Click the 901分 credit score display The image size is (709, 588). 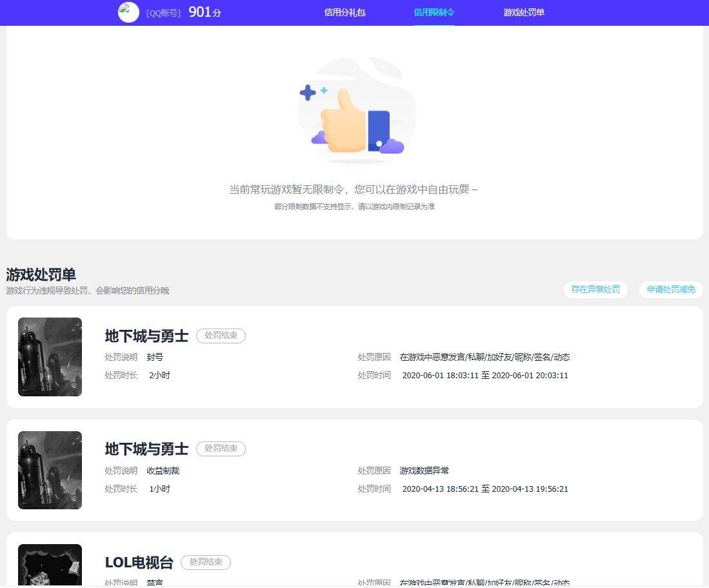point(205,12)
